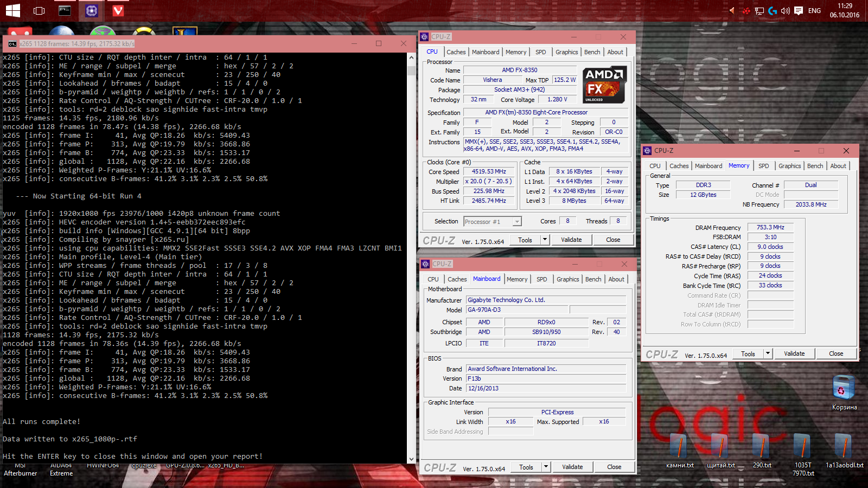The image size is (868, 488).
Task: Open the red cluster tray icon
Action: coord(746,10)
